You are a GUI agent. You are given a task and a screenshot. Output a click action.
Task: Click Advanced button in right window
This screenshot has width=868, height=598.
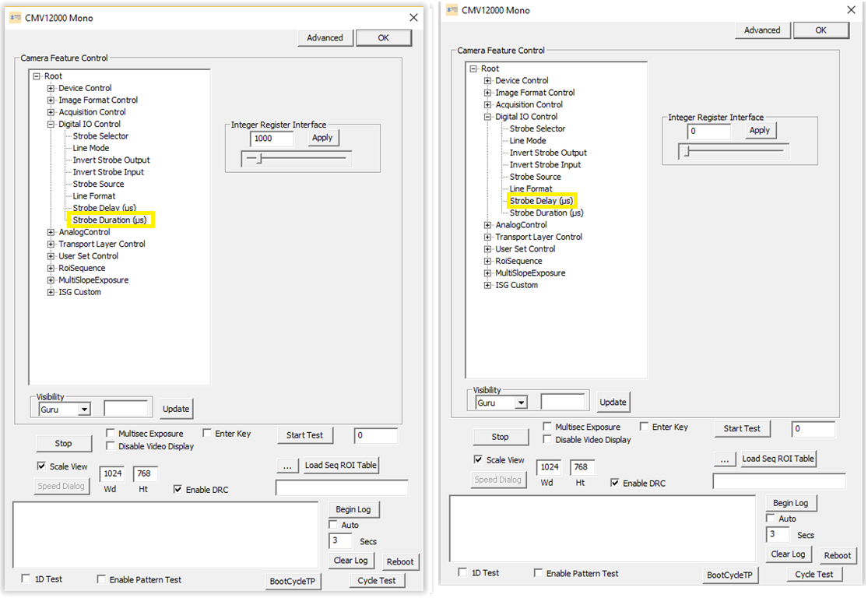tap(762, 30)
